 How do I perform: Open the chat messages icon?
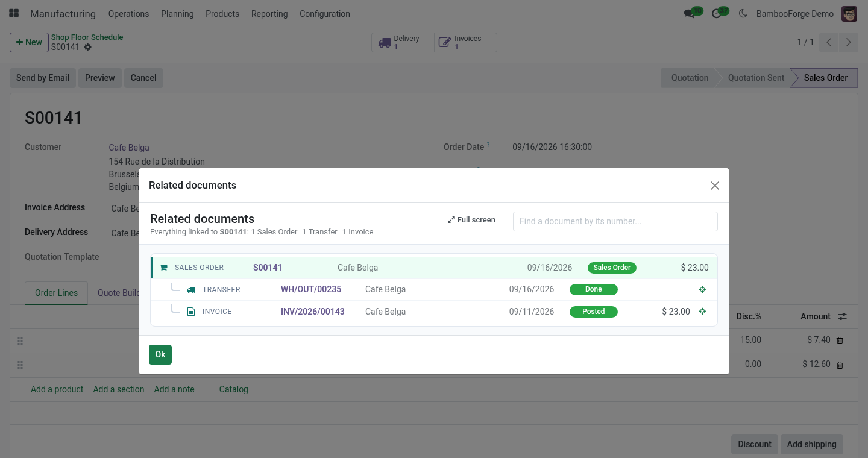tap(690, 14)
